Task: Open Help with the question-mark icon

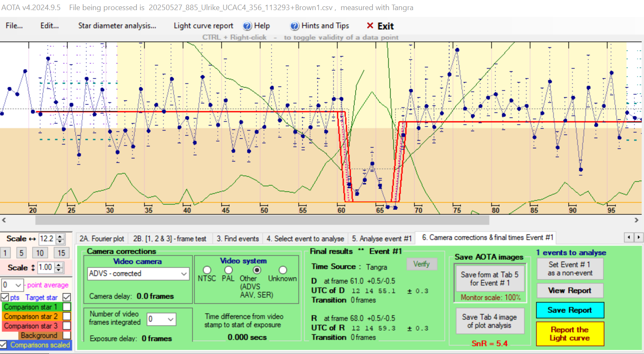Action: pyautogui.click(x=256, y=26)
